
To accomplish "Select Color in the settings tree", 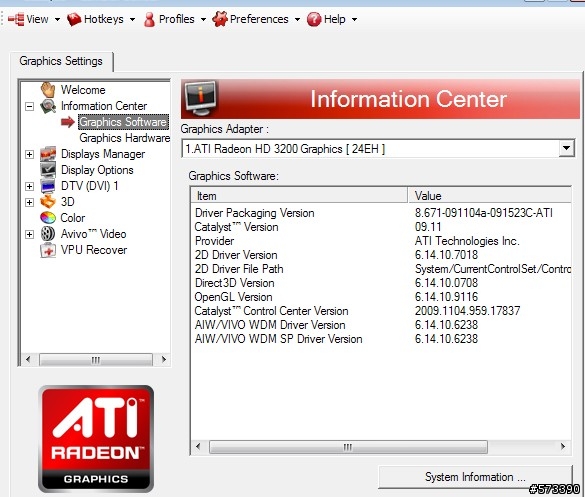I will click(73, 218).
